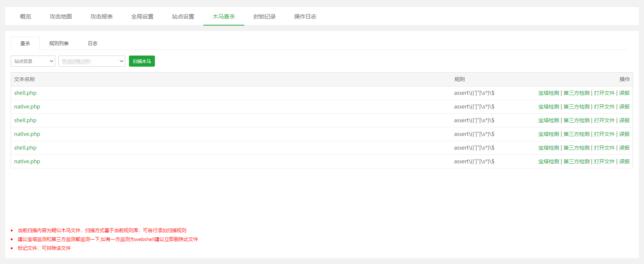Screen dimensions: 644x264
Task: Click 误报 in the second native.php row
Action: 624,134
